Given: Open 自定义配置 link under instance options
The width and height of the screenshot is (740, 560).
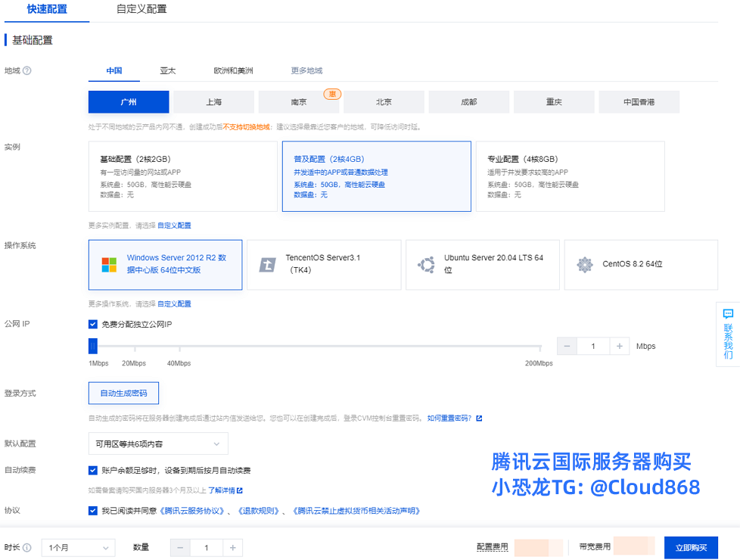Looking at the screenshot, I should point(174,226).
